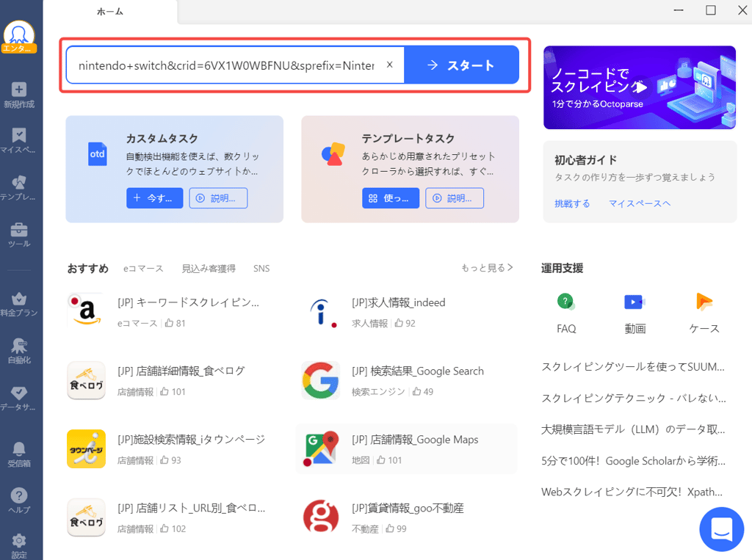The image size is (752, 560).
Task: Click the 初心者ガイド heading
Action: click(x=585, y=160)
